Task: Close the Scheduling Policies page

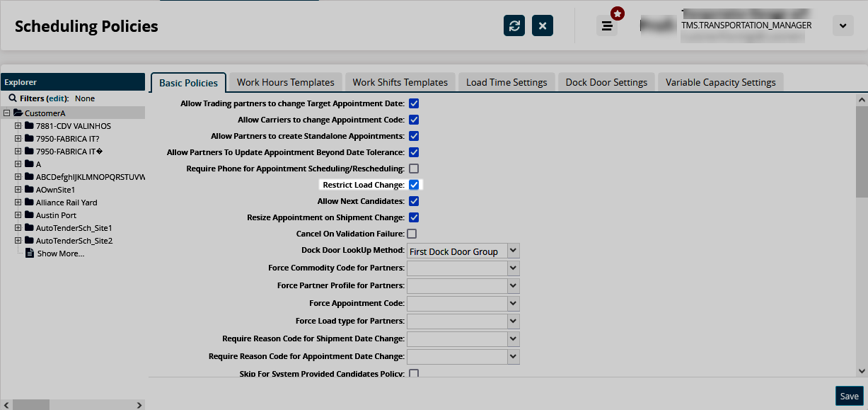Action: pyautogui.click(x=543, y=25)
